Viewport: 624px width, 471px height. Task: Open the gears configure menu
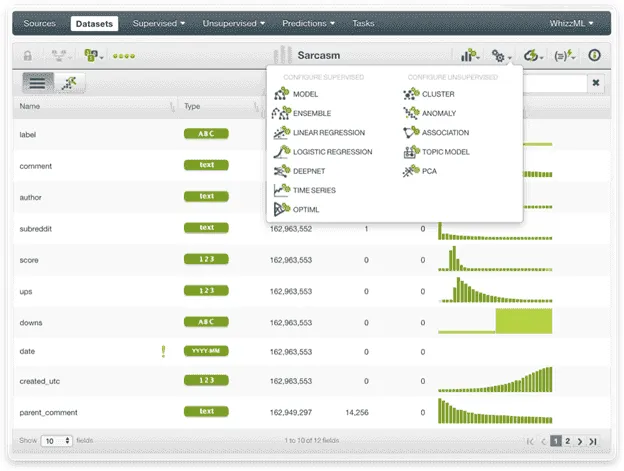(501, 56)
